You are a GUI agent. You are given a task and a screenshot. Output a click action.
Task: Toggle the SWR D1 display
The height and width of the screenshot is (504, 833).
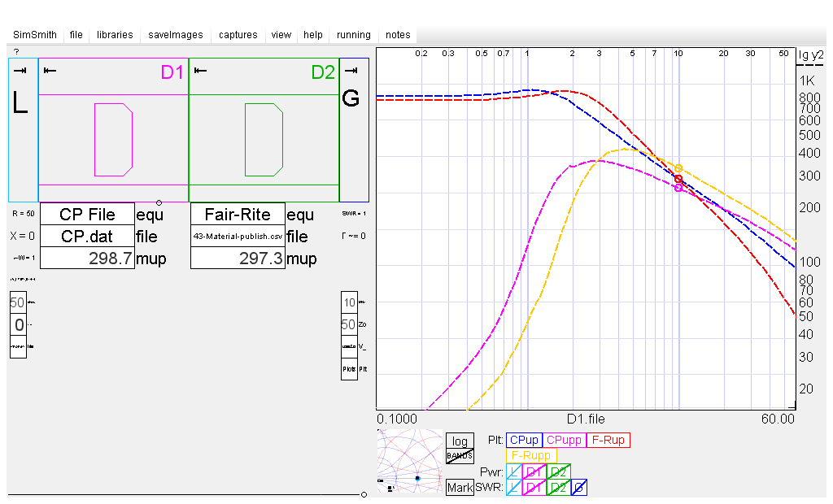pos(534,488)
